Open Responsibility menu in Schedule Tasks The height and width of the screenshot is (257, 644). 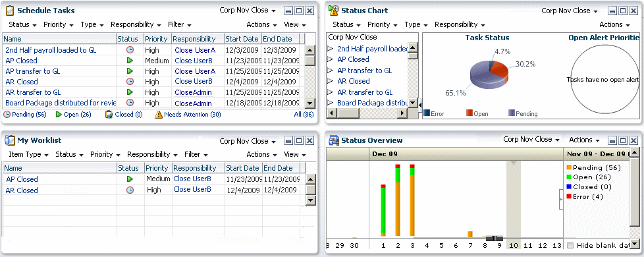click(136, 24)
